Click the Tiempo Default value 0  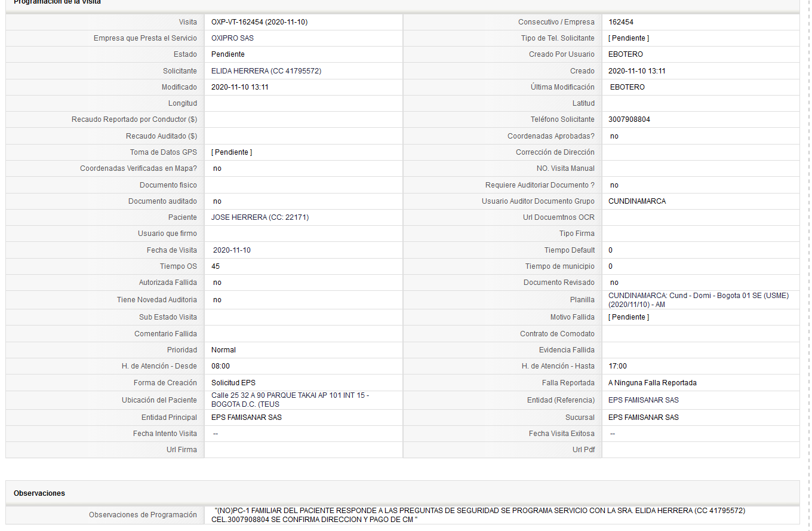click(610, 250)
